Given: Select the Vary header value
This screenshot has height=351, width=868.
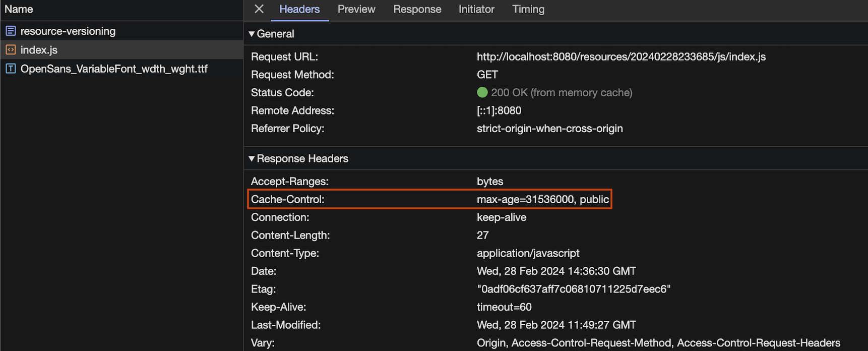Looking at the screenshot, I should tap(658, 343).
